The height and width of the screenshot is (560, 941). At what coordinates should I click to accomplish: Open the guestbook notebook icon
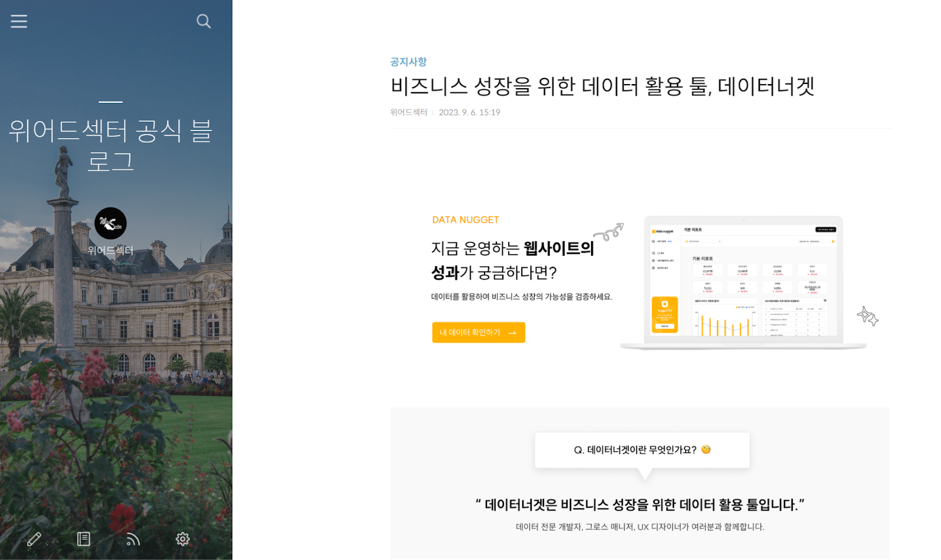point(84,539)
